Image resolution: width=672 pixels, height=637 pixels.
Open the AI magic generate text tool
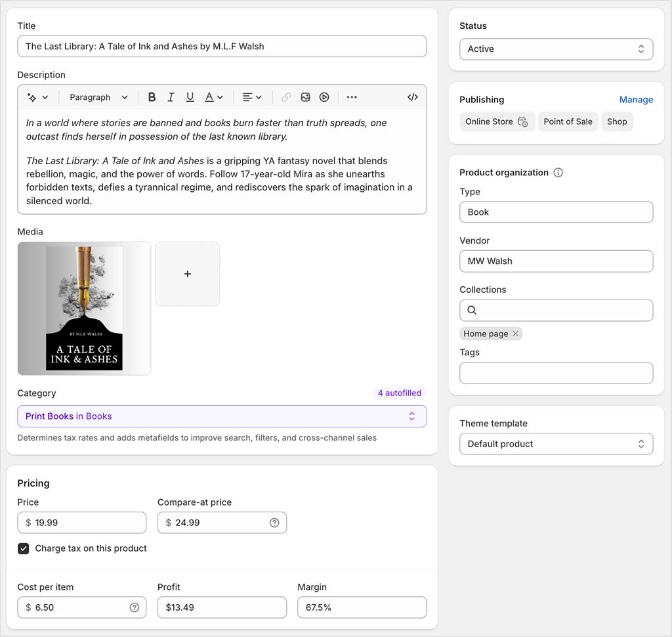pyautogui.click(x=32, y=97)
